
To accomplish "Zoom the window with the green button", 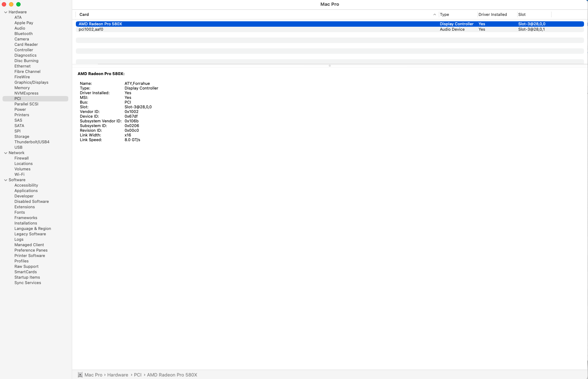I will point(18,4).
